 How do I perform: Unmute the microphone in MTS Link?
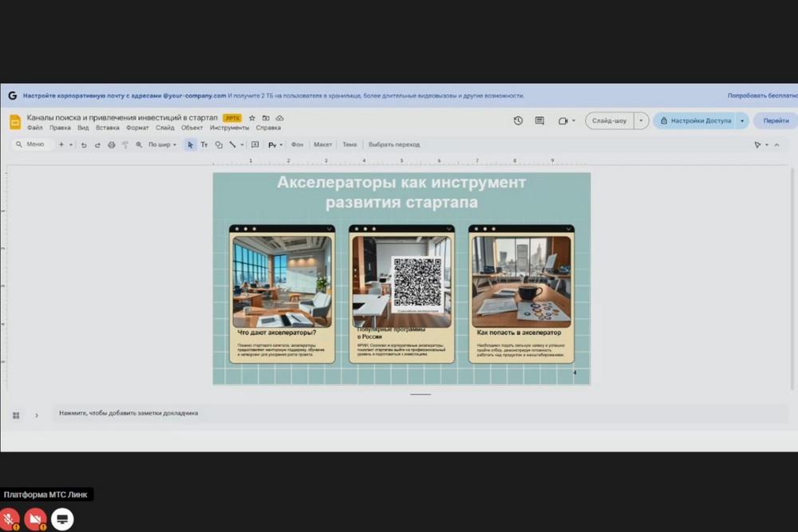pyautogui.click(x=9, y=519)
